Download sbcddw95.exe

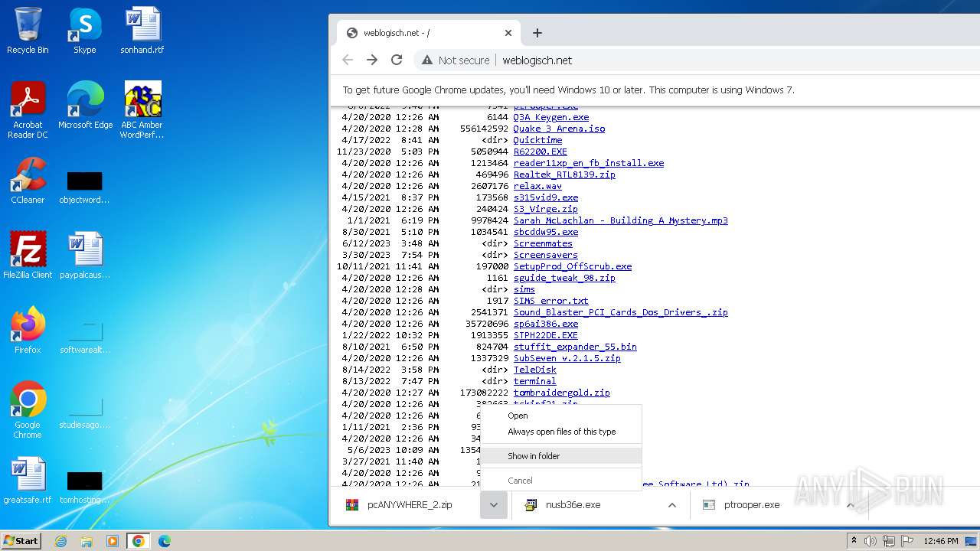tap(546, 232)
